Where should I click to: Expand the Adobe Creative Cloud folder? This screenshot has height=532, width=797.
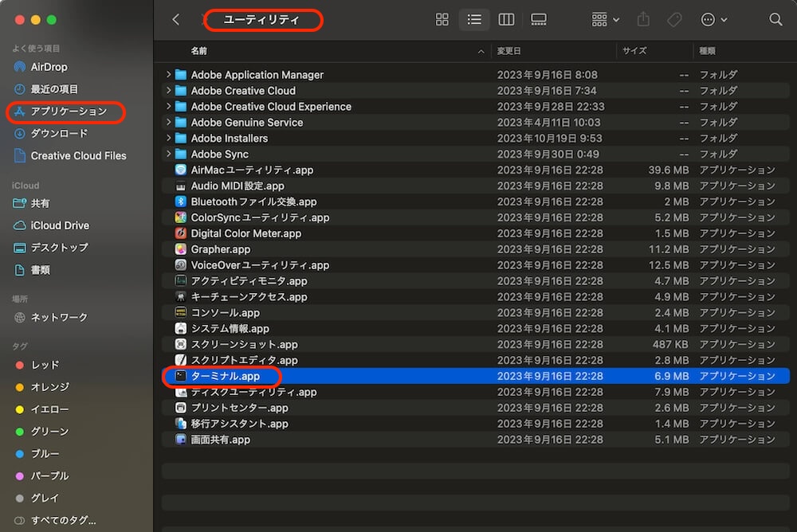(168, 91)
